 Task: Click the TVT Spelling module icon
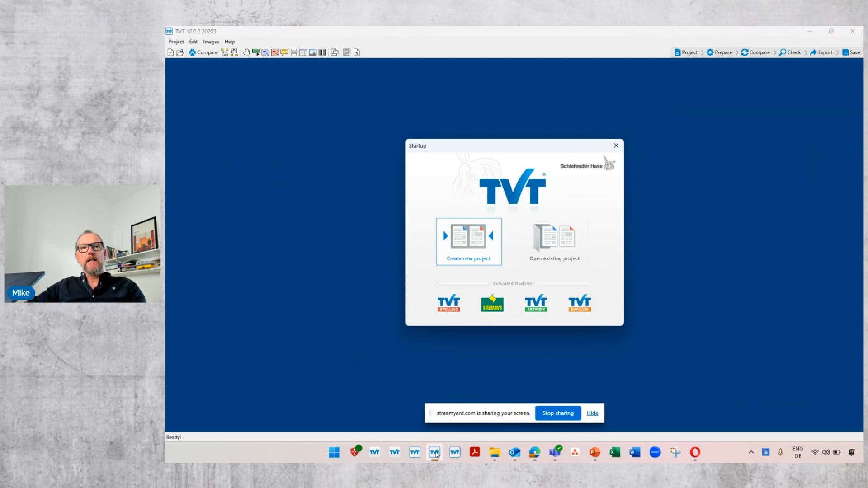[448, 303]
